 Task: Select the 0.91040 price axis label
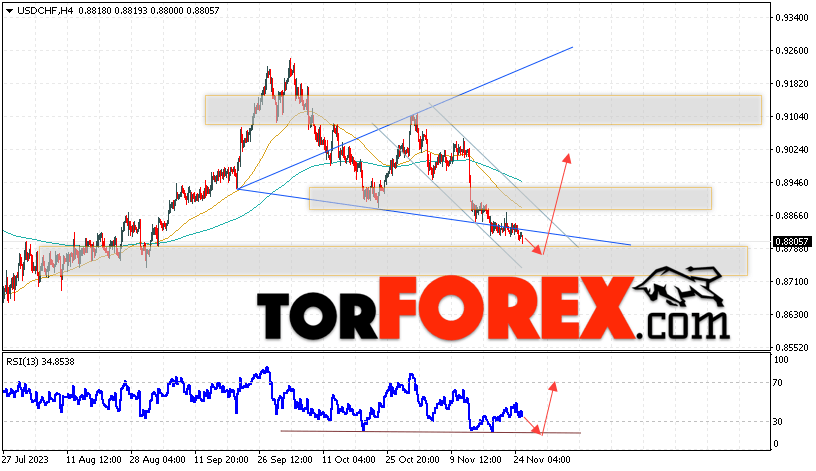click(792, 117)
